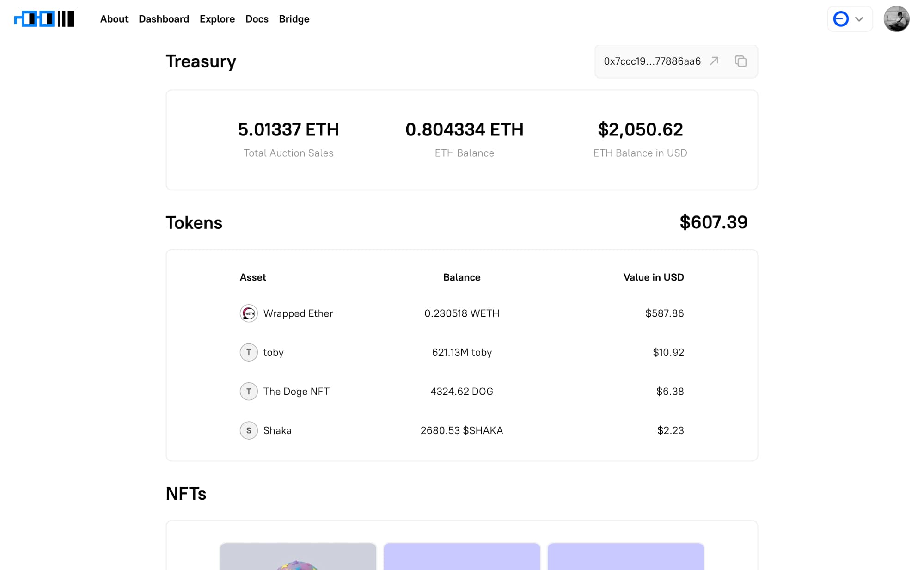Click the Nouns Builder logo
The width and height of the screenshot is (924, 570).
pos(44,19)
